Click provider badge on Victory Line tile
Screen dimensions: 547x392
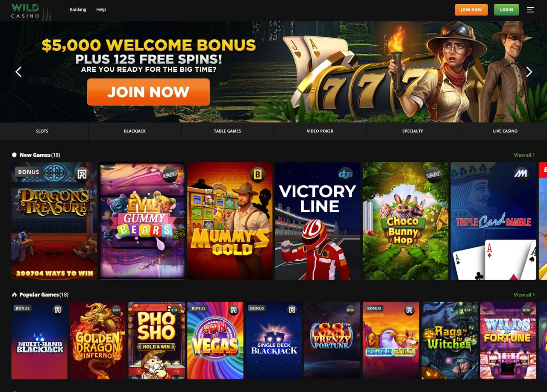coord(345,174)
